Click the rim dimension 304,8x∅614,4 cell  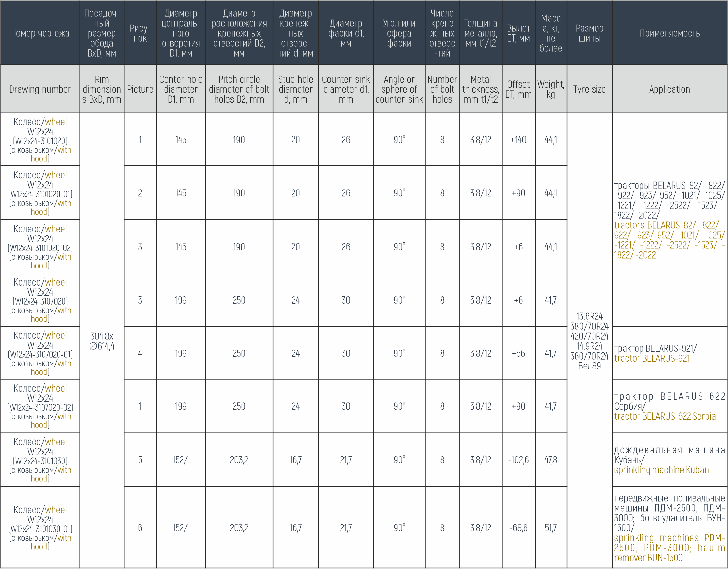[102, 341]
